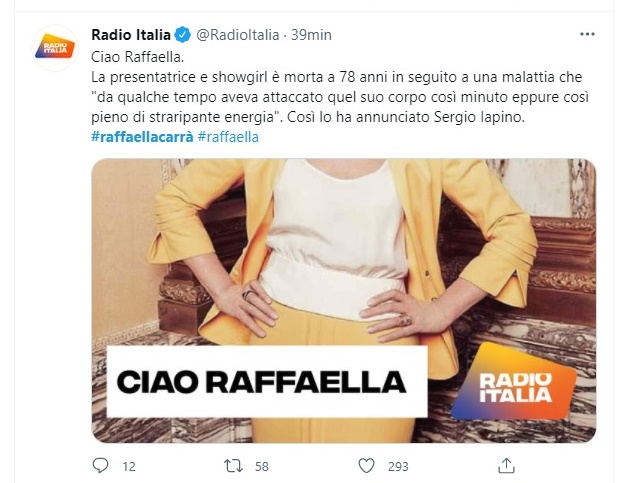626x483 pixels.
Task: Click the like count 293
Action: (398, 467)
